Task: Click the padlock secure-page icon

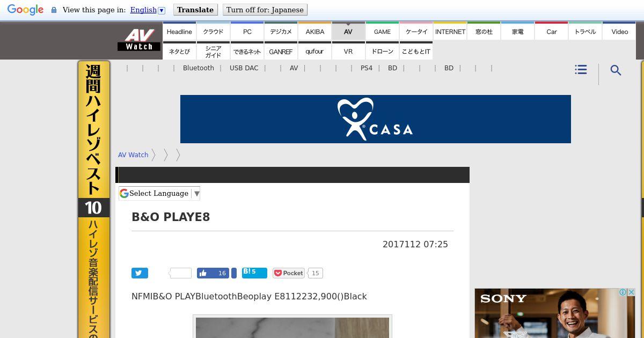Action: (54, 10)
